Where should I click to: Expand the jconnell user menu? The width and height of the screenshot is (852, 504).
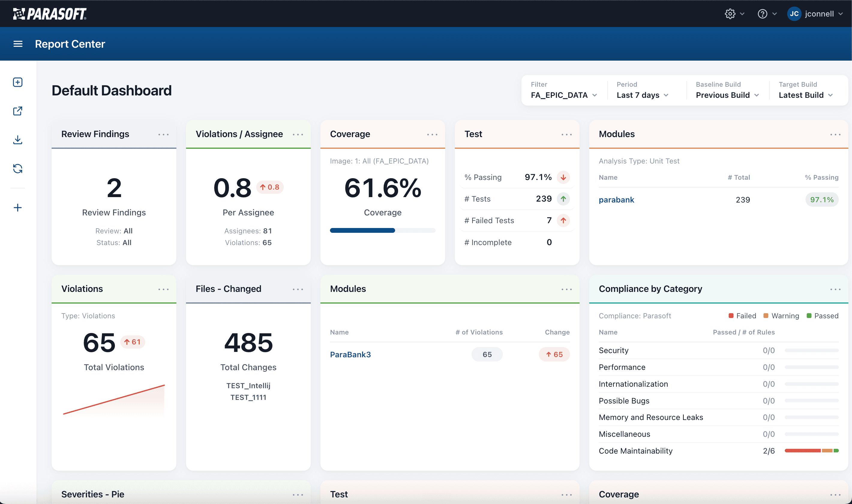coord(824,13)
